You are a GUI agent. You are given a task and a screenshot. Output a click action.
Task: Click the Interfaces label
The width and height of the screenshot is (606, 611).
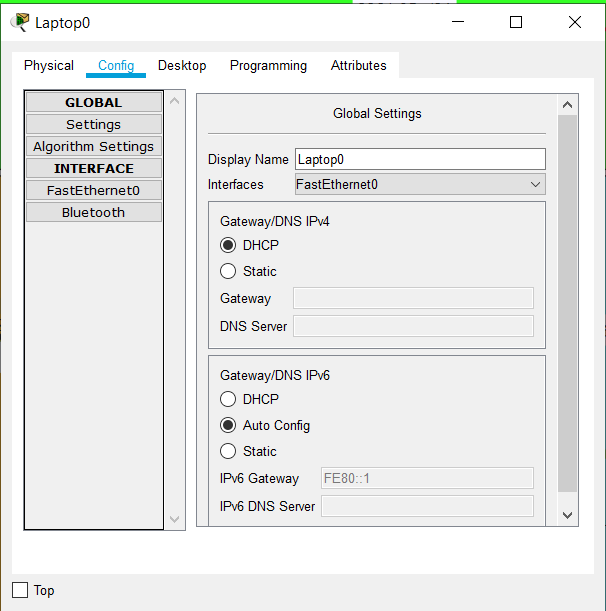[235, 184]
